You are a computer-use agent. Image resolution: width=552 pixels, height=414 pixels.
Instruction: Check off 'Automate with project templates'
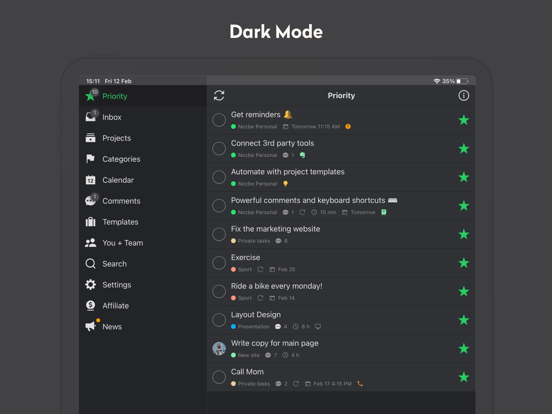219,177
